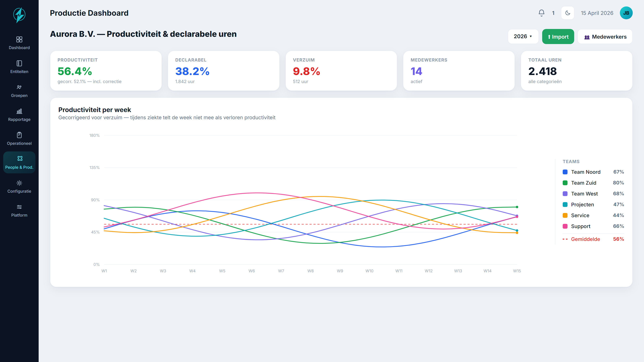Toggle dark mode moon button
The image size is (644, 362).
(x=568, y=13)
